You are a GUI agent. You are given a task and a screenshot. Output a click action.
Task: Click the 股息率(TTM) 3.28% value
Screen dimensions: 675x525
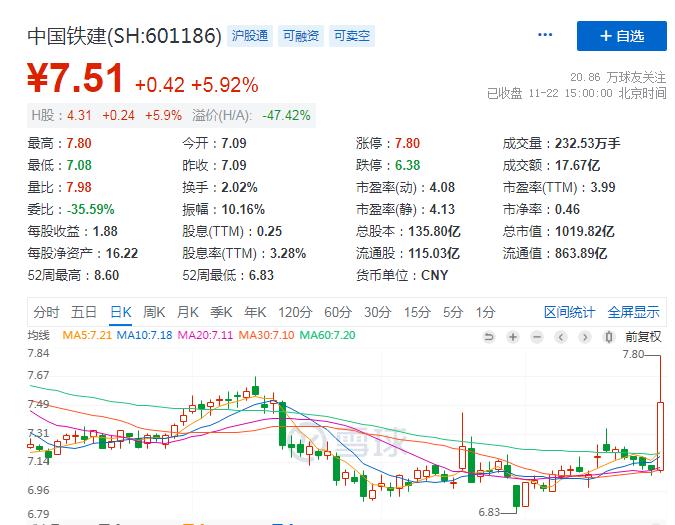(x=288, y=253)
